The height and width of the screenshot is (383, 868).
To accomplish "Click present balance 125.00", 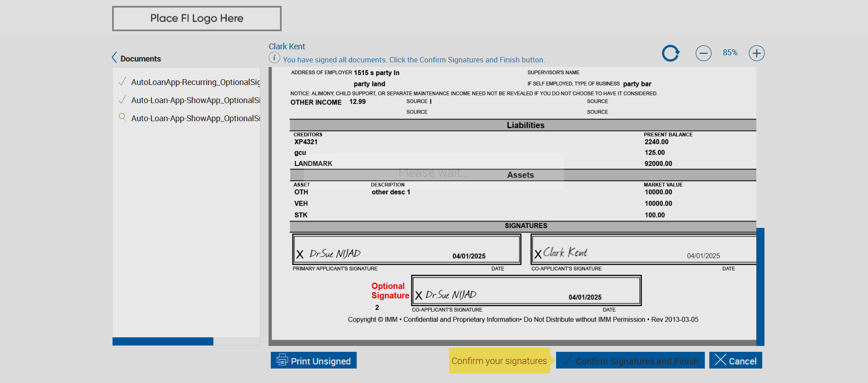I will pos(655,153).
